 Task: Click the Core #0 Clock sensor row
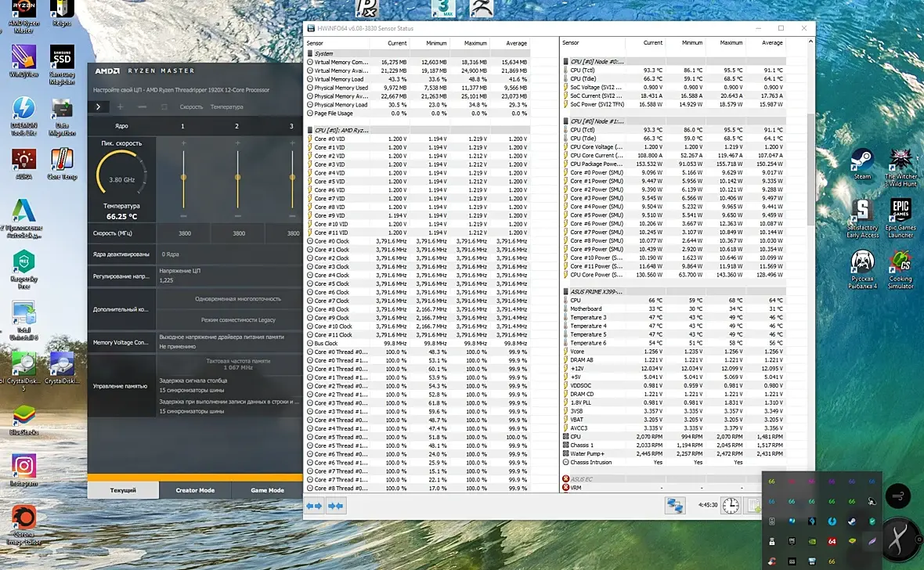tap(332, 241)
